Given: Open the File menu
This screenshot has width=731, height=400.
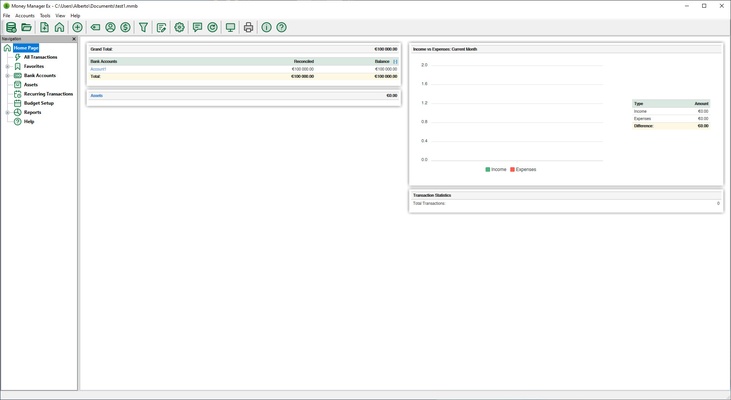Looking at the screenshot, I should click(x=7, y=16).
